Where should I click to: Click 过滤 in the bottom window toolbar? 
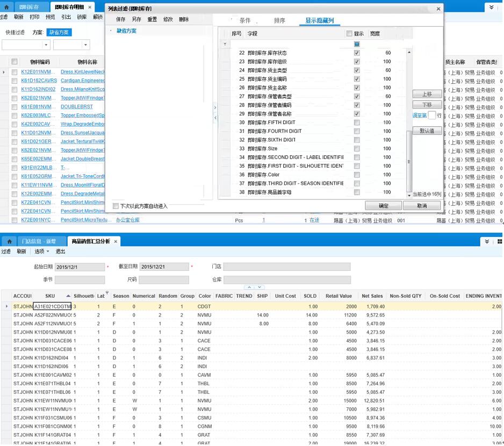point(6,251)
